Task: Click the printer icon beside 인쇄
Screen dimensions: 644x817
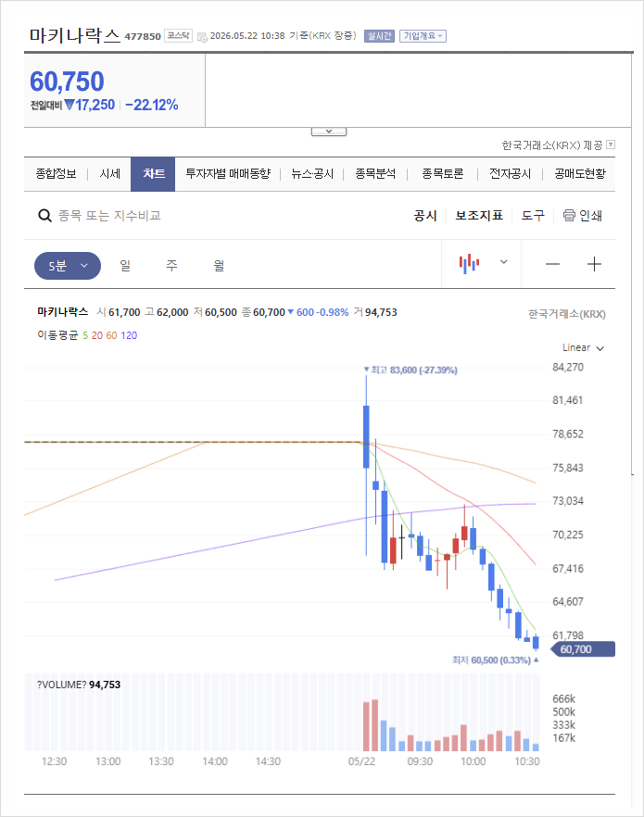Action: click(x=569, y=215)
